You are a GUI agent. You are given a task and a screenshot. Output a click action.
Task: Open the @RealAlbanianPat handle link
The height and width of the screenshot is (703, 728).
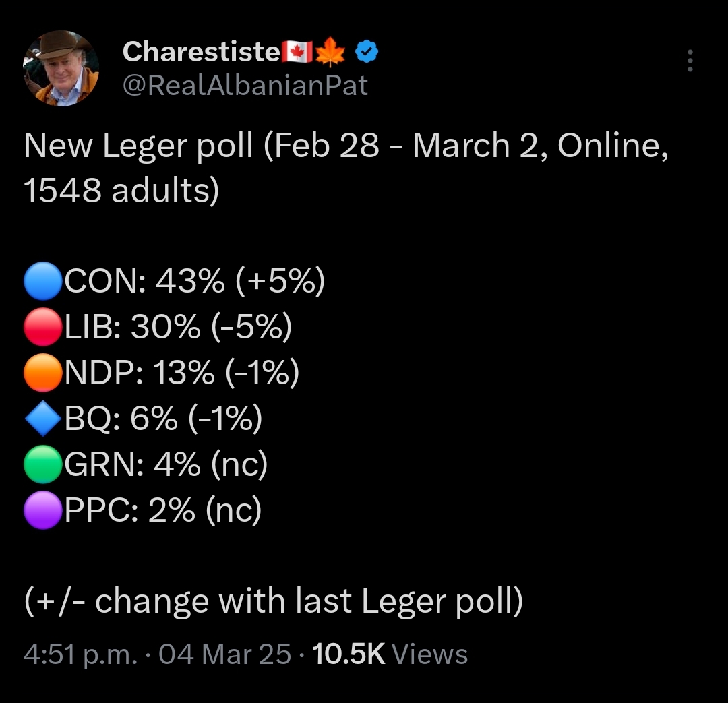[x=245, y=86]
